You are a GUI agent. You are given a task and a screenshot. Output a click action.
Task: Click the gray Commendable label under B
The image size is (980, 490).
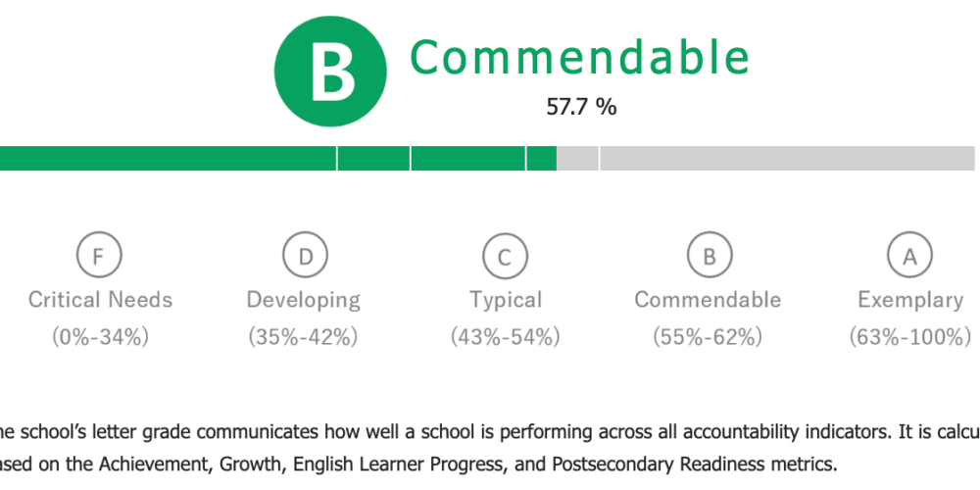pyautogui.click(x=709, y=300)
